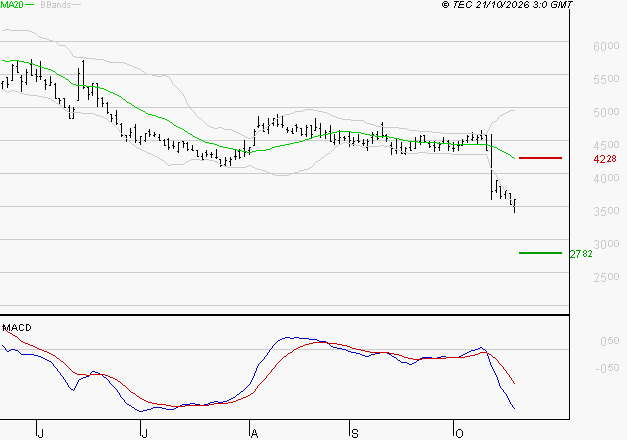Select the 6000 price axis label
Screen dimensions: 627x440
(x=606, y=46)
